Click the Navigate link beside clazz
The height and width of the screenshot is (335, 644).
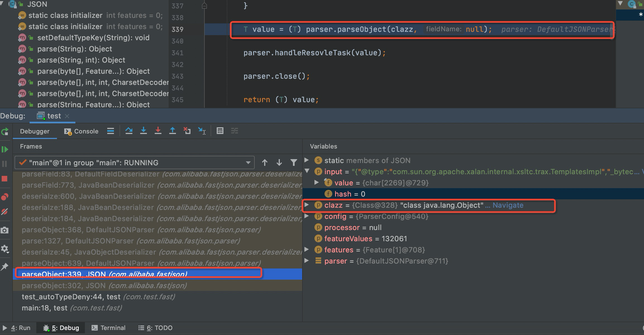pyautogui.click(x=508, y=205)
